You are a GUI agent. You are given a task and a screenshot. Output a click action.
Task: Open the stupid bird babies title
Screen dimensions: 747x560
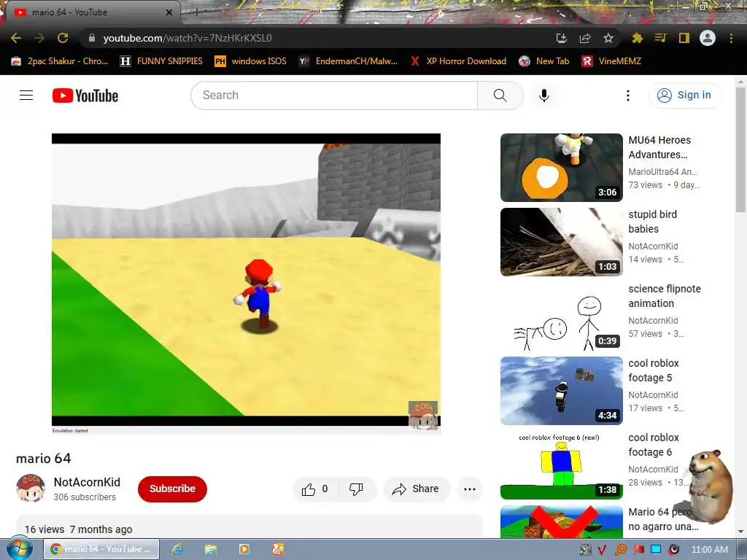pyautogui.click(x=653, y=222)
